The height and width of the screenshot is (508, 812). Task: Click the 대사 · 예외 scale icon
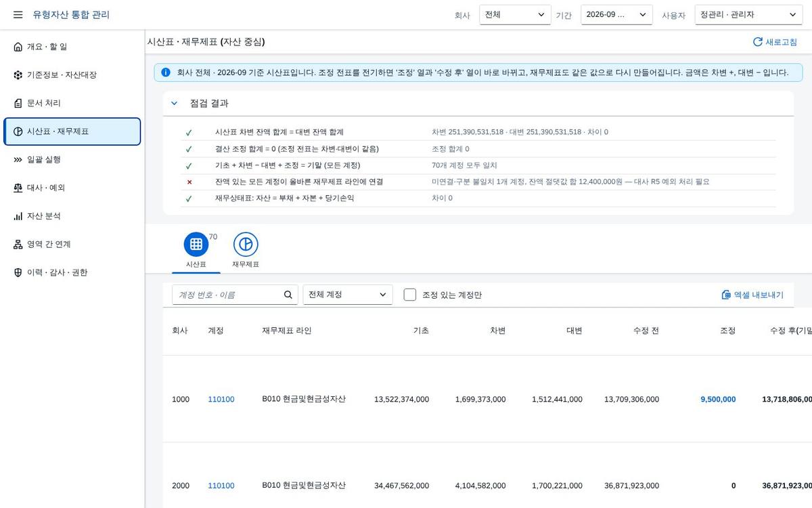click(x=18, y=188)
